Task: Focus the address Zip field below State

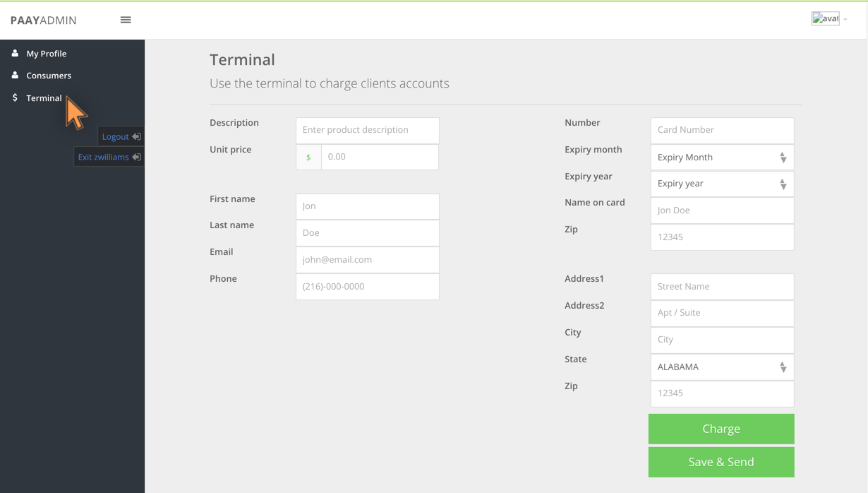Action: tap(722, 393)
